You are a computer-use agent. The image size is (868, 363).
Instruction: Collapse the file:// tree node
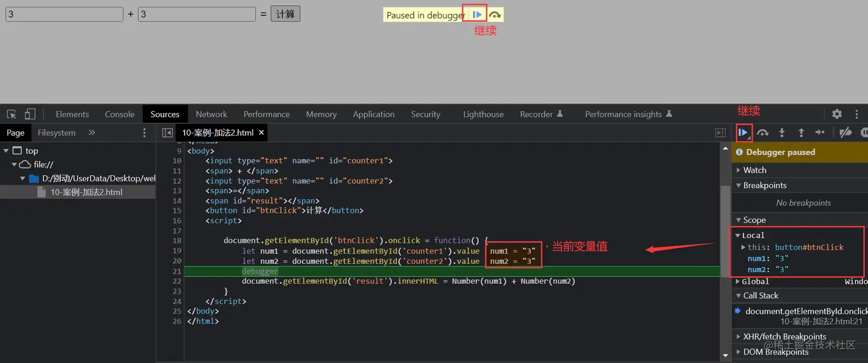coord(14,165)
